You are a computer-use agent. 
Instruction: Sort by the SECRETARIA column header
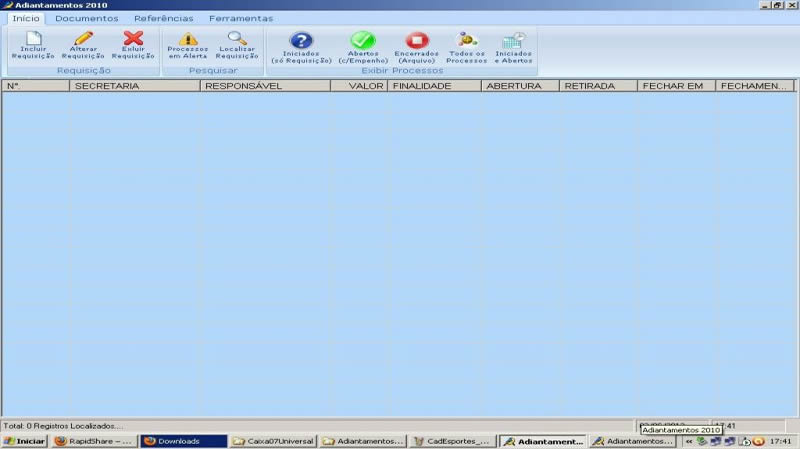134,86
